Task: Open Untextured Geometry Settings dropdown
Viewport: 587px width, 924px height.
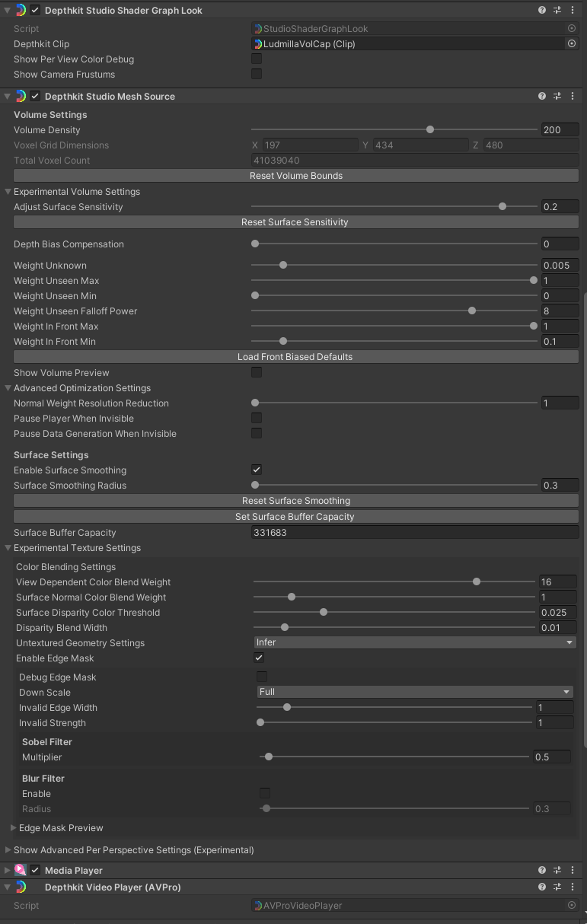Action: tap(414, 642)
